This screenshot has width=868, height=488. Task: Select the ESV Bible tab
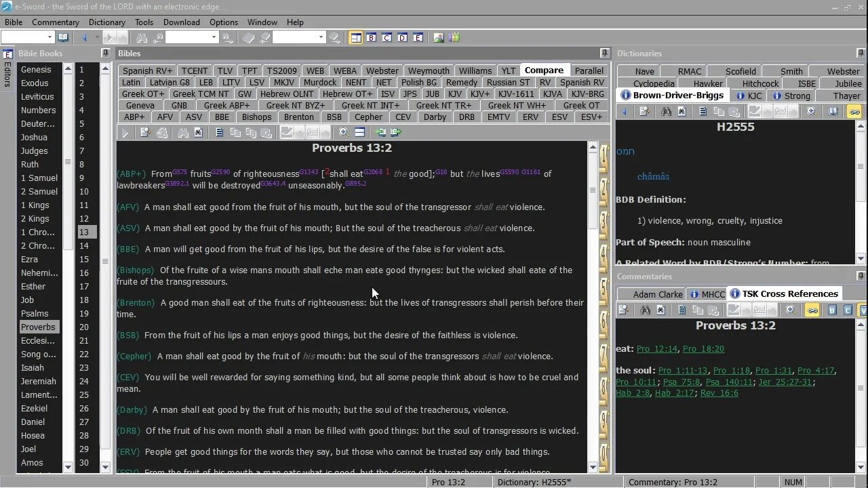(559, 117)
